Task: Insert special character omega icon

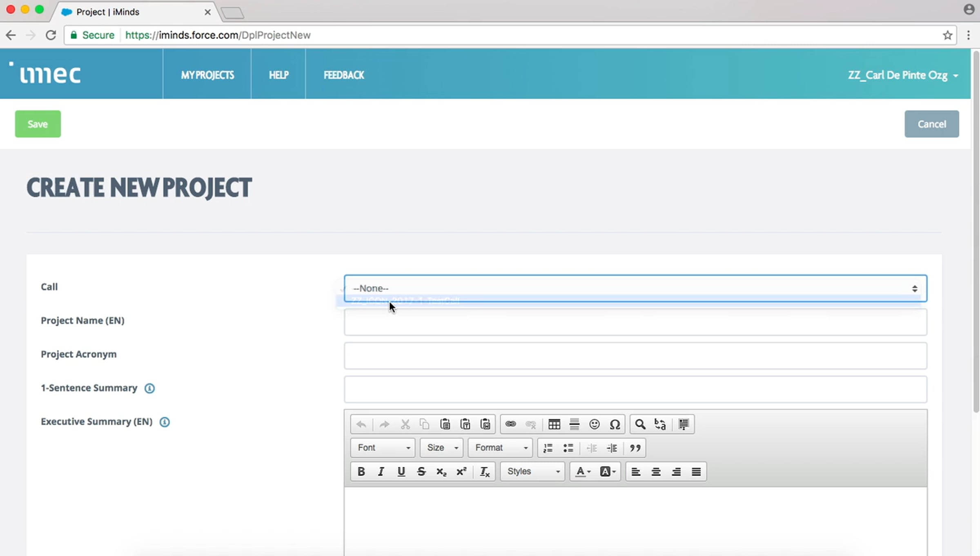Action: (x=615, y=424)
